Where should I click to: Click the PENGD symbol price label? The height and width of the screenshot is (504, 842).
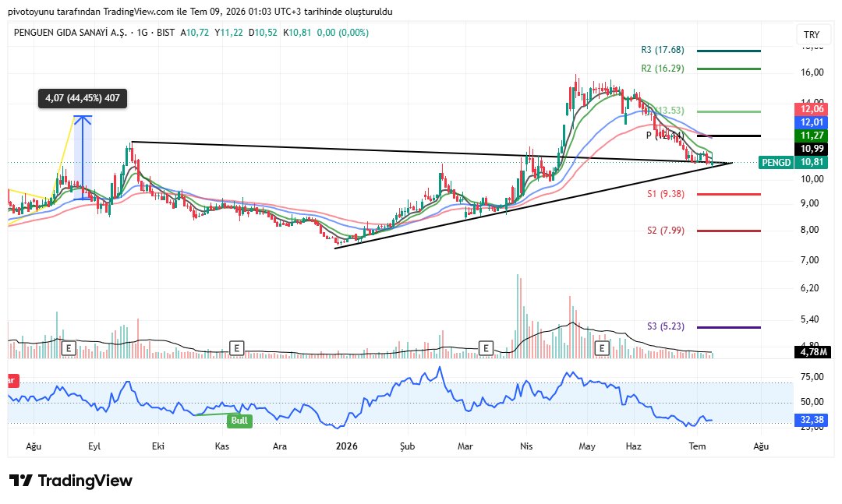coord(776,162)
